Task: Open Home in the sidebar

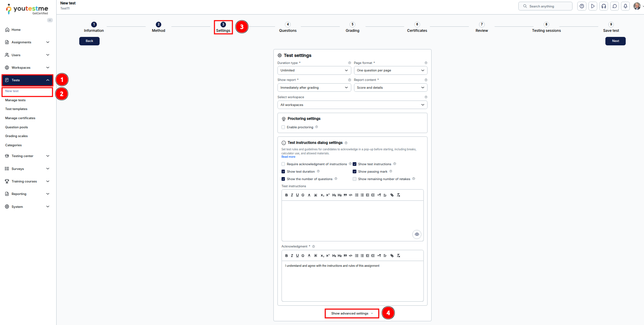Action: click(16, 30)
